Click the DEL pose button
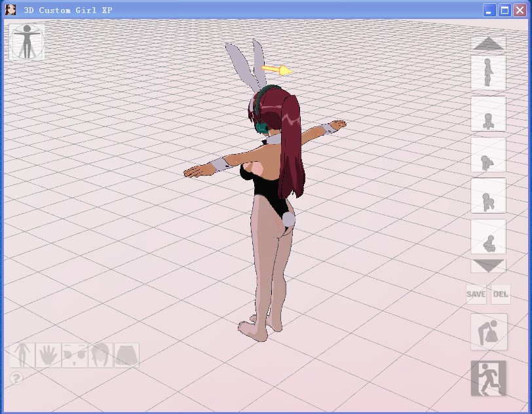Screen dimensions: 532x414 (501, 294)
